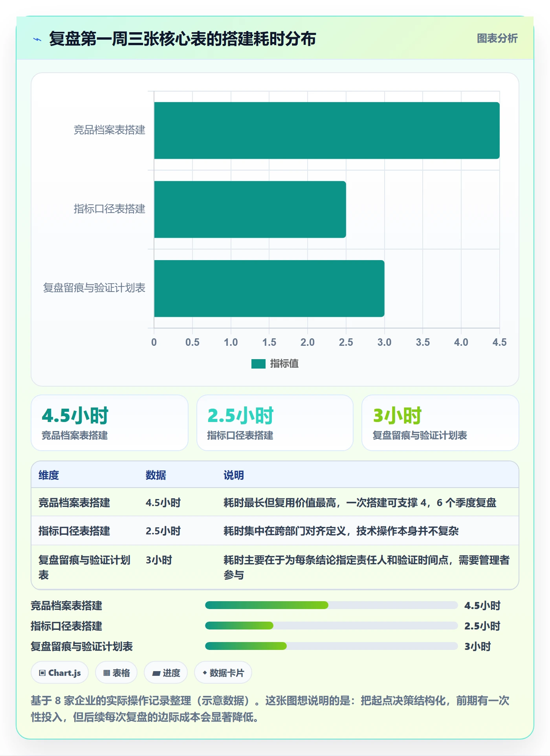Select the Chart.js tag chip

(x=60, y=673)
